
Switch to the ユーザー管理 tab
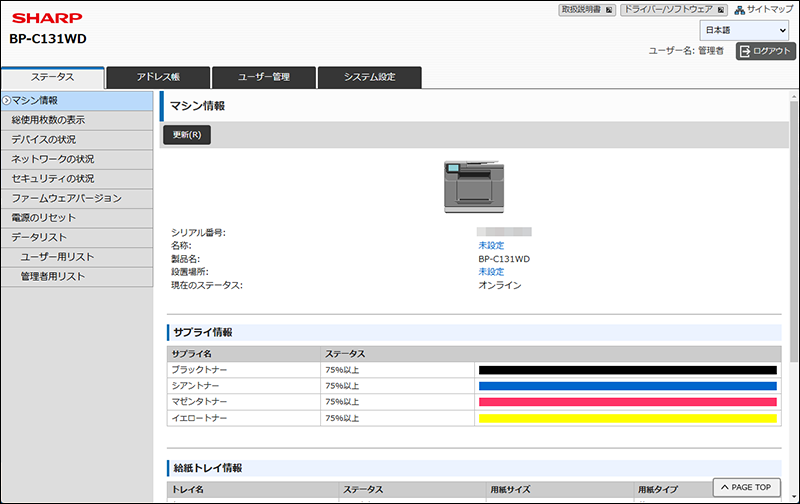[264, 78]
